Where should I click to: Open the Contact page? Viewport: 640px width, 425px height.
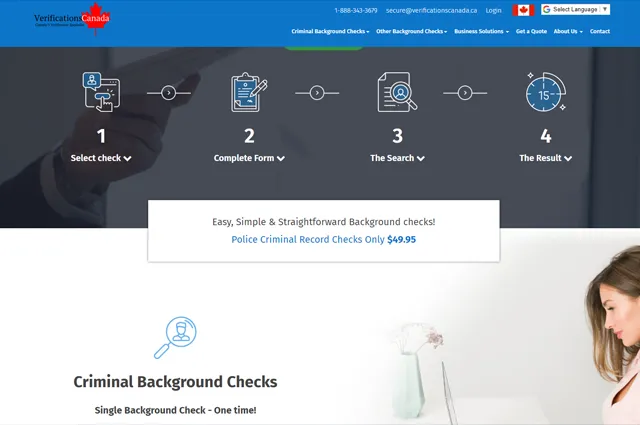click(600, 31)
